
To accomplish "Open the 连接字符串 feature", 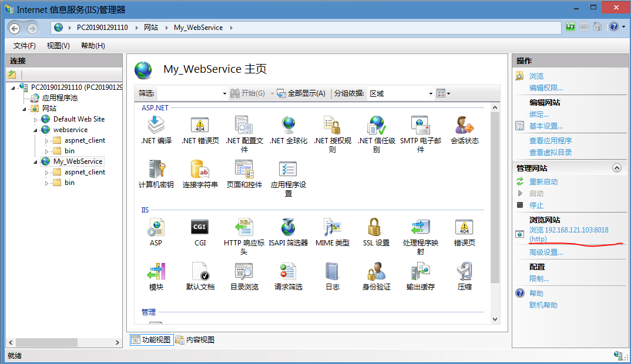I will pos(200,174).
